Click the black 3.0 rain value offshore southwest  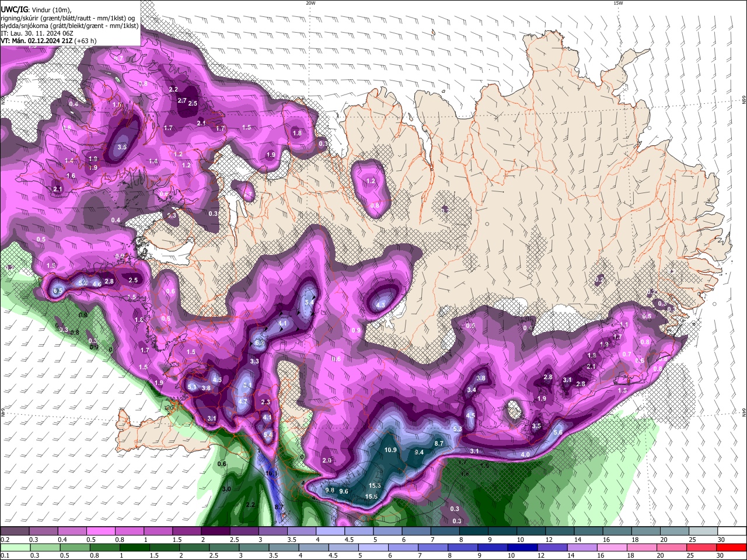[x=226, y=489]
